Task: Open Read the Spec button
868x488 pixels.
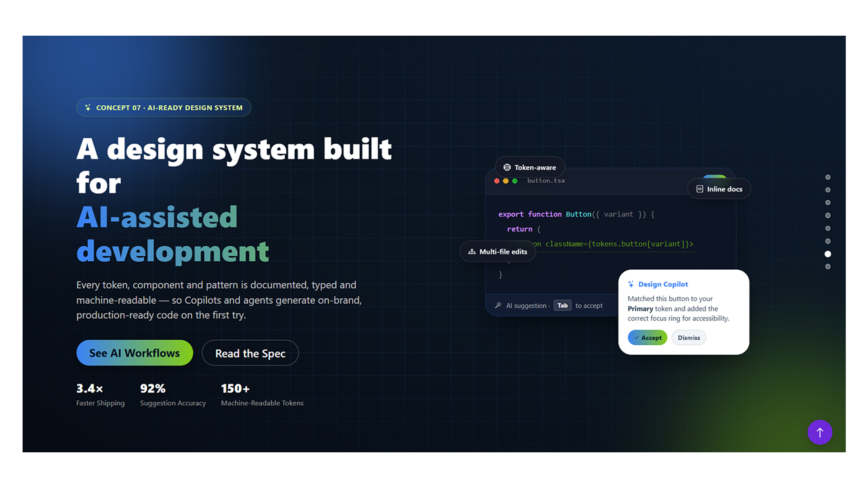Action: pyautogui.click(x=250, y=353)
